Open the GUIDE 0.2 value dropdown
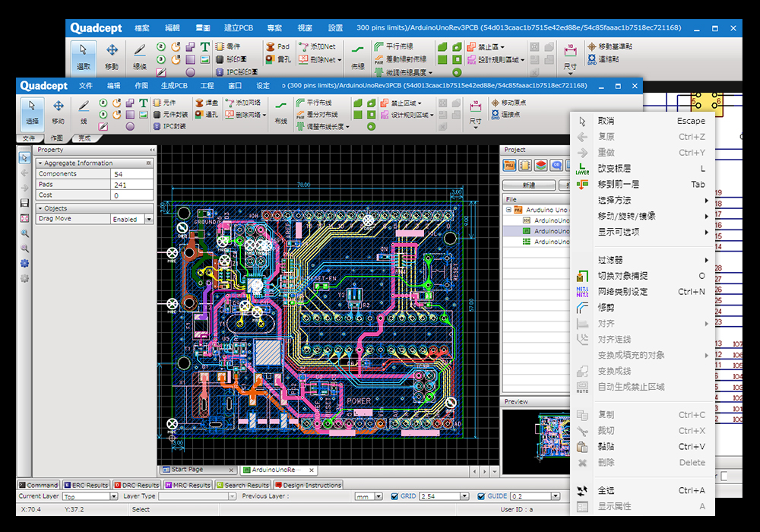Screen dimensions: 760x532 556,496
